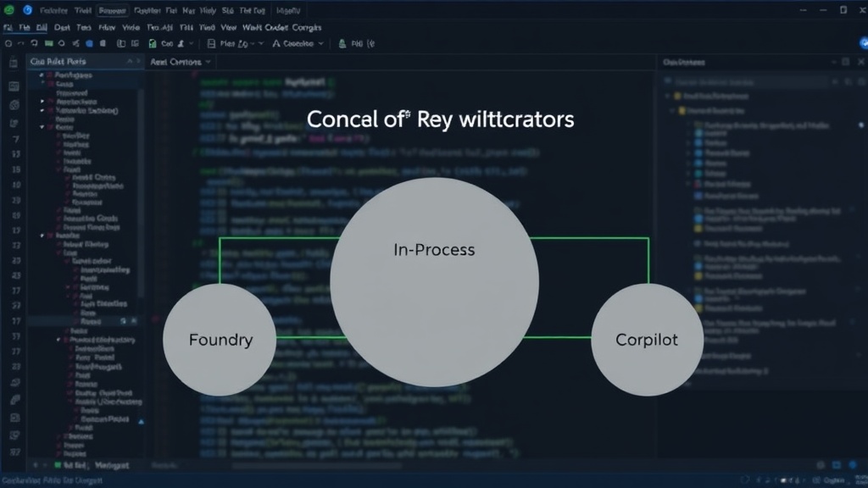Screen dimensions: 868x488
Task: Open the View menu
Action: click(228, 27)
